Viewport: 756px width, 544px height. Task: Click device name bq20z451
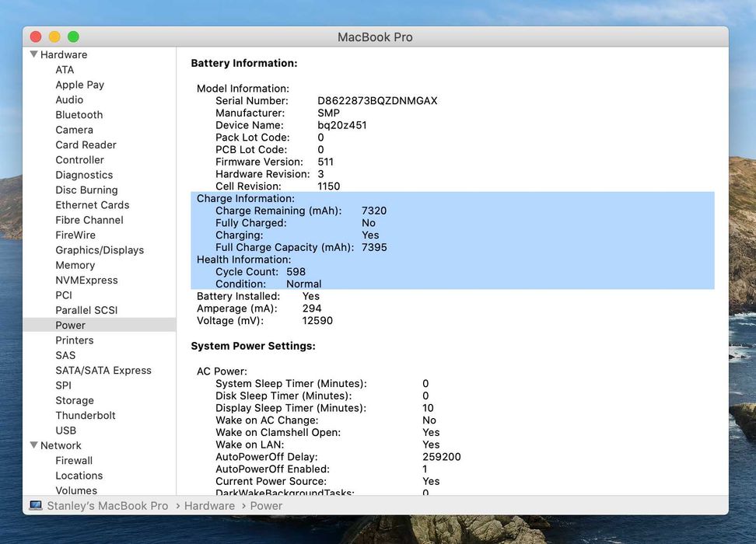point(342,125)
